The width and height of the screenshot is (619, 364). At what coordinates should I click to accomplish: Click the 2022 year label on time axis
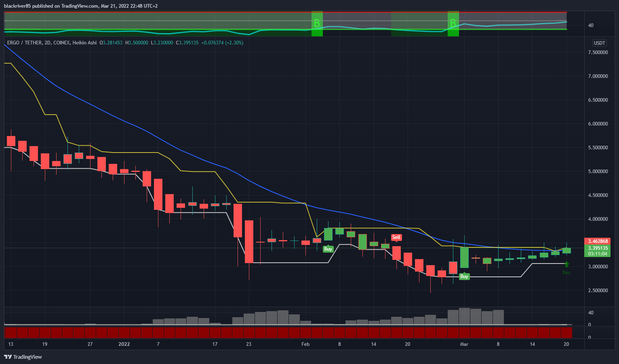(124, 344)
